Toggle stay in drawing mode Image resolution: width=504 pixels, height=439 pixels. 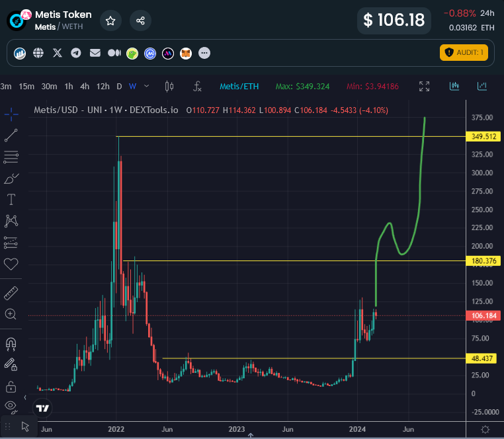pos(11,365)
